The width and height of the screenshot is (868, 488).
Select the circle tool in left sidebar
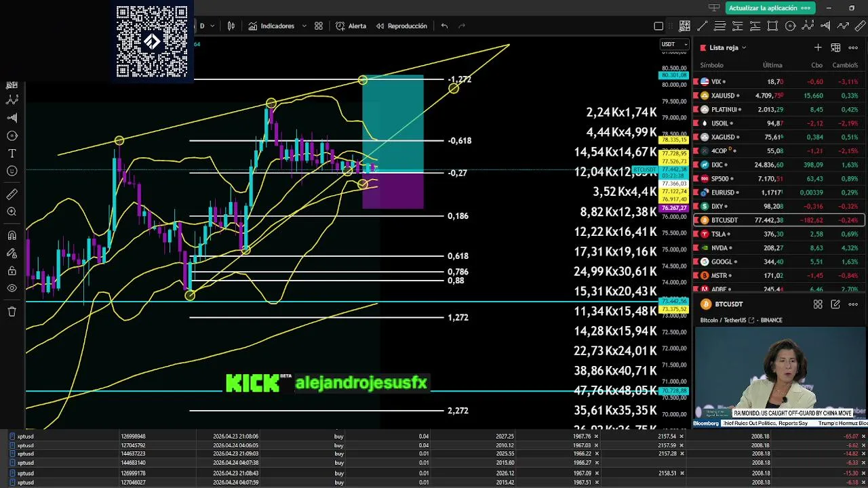point(12,136)
